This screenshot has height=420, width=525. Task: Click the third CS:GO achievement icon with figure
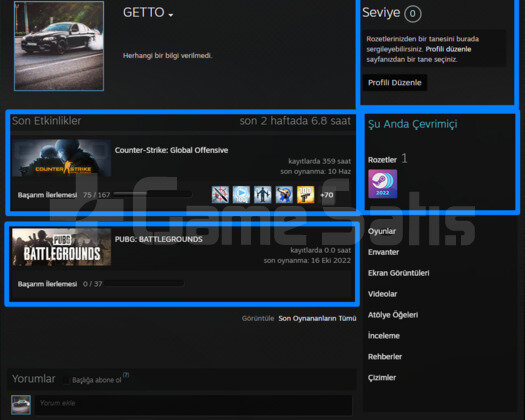(x=263, y=195)
